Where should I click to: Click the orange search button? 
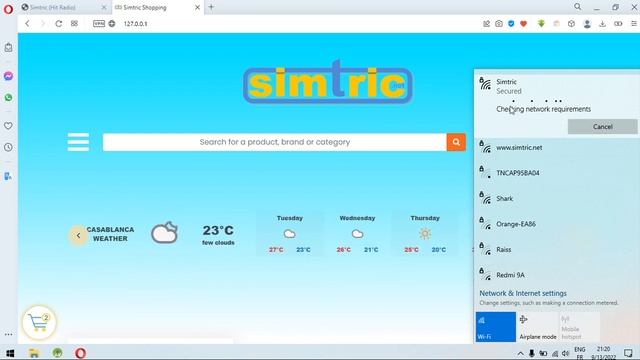pyautogui.click(x=456, y=142)
